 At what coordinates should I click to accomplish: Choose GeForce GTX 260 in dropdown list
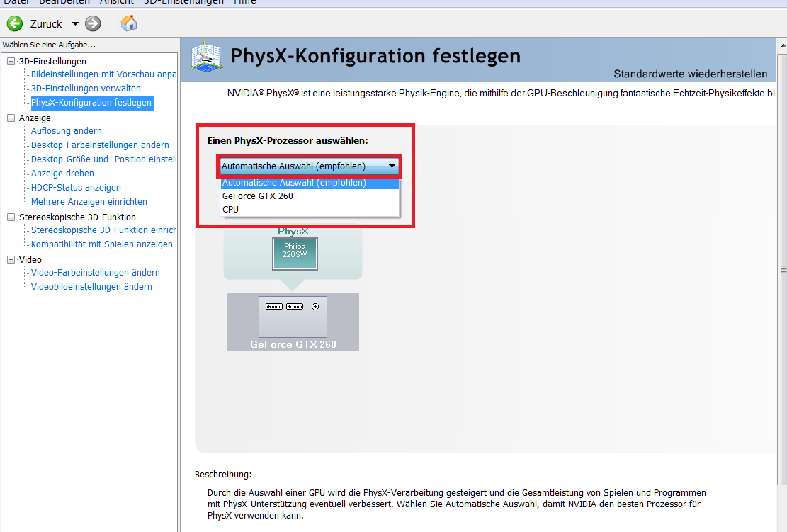point(310,196)
